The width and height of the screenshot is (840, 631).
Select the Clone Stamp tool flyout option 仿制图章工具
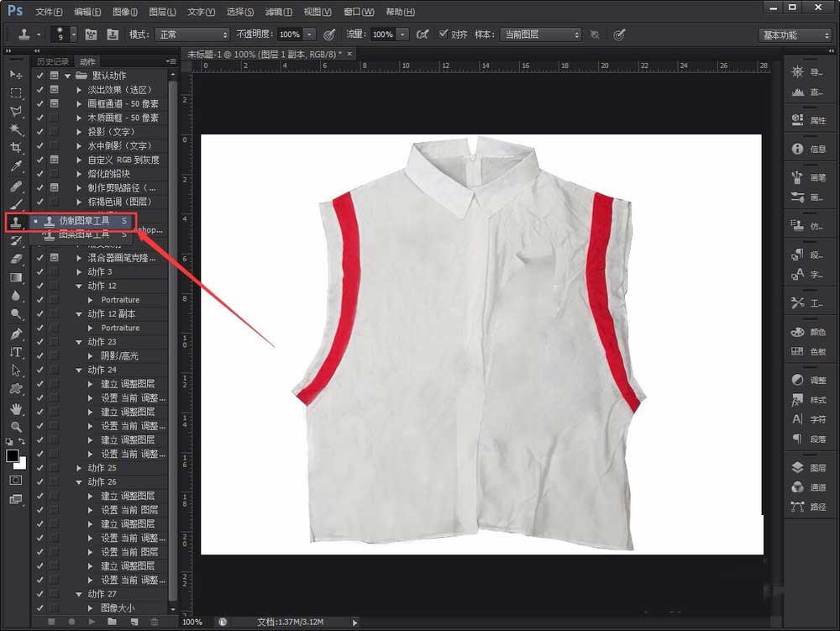click(x=84, y=220)
